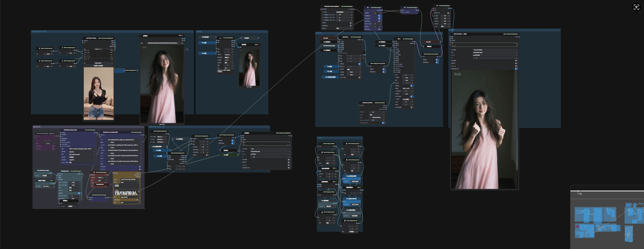
Task: Open the minimap settings sliders icon
Action: (579, 193)
